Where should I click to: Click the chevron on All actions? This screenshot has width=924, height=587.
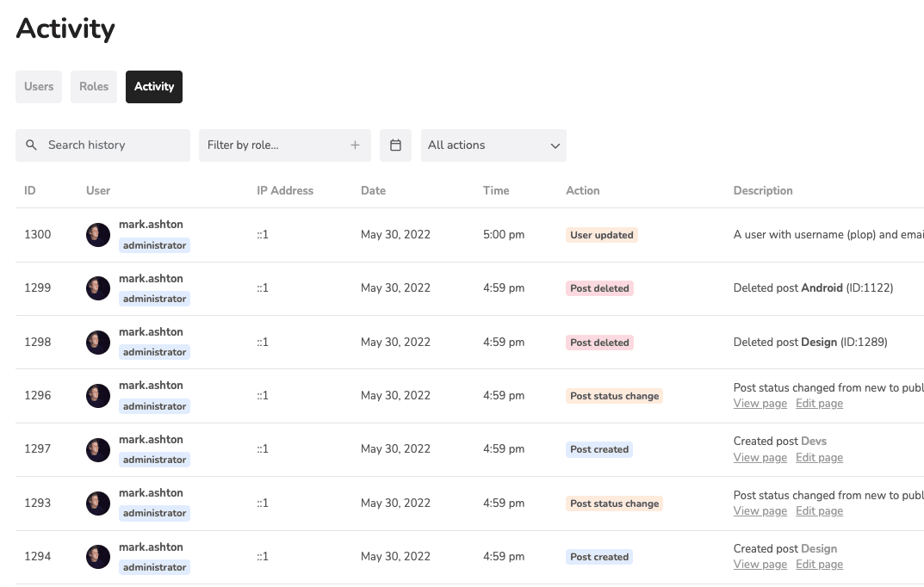555,145
